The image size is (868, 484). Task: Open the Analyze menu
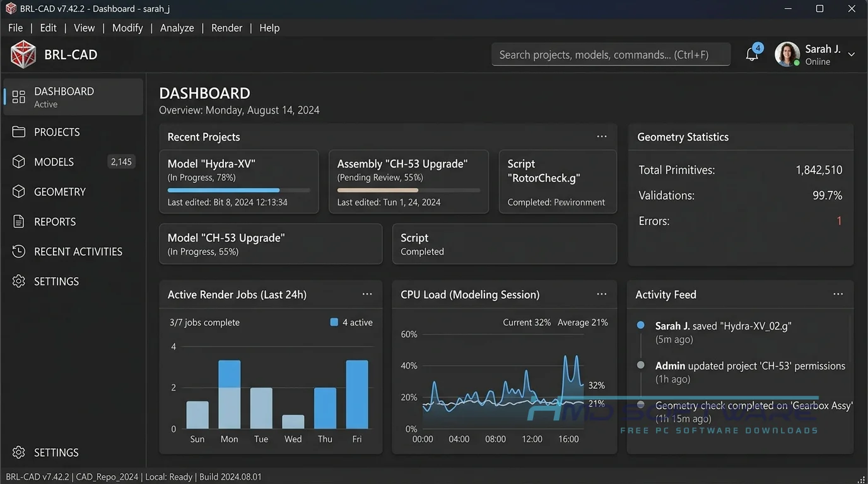click(x=177, y=28)
